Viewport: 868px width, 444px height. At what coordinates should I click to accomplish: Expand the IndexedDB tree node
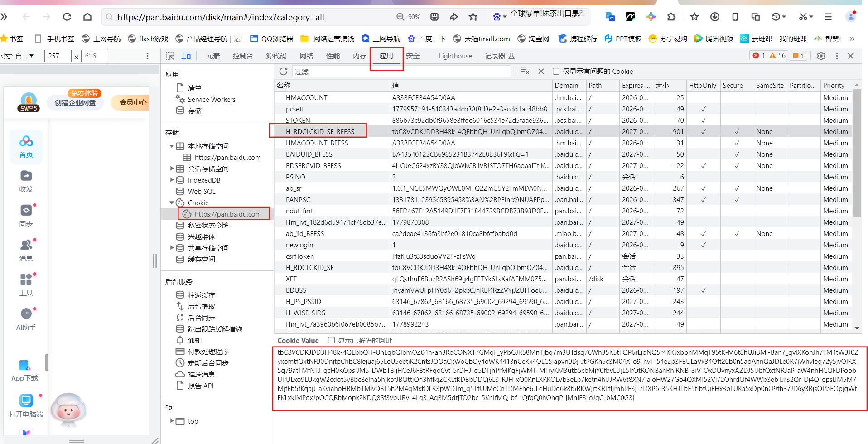pos(172,180)
